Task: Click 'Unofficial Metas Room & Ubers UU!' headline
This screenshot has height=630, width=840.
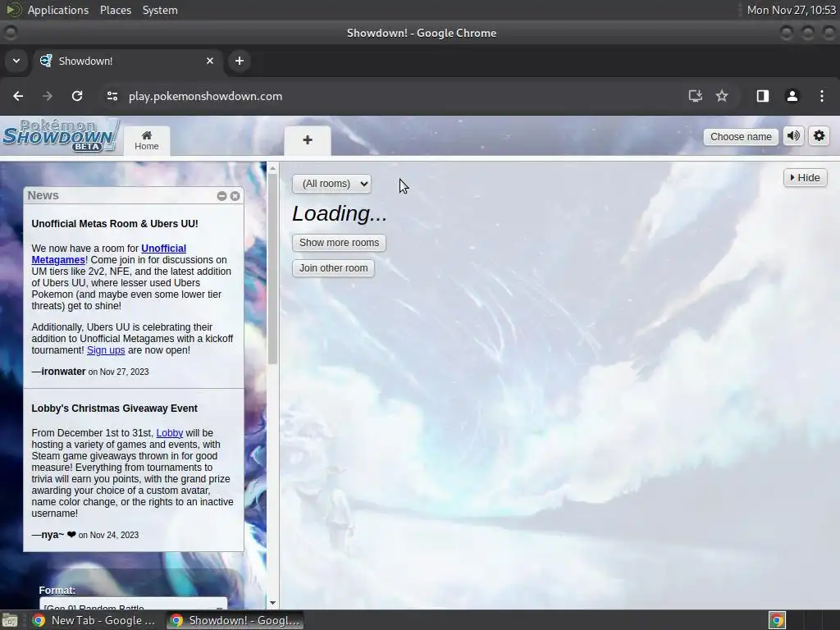Action: (x=115, y=224)
